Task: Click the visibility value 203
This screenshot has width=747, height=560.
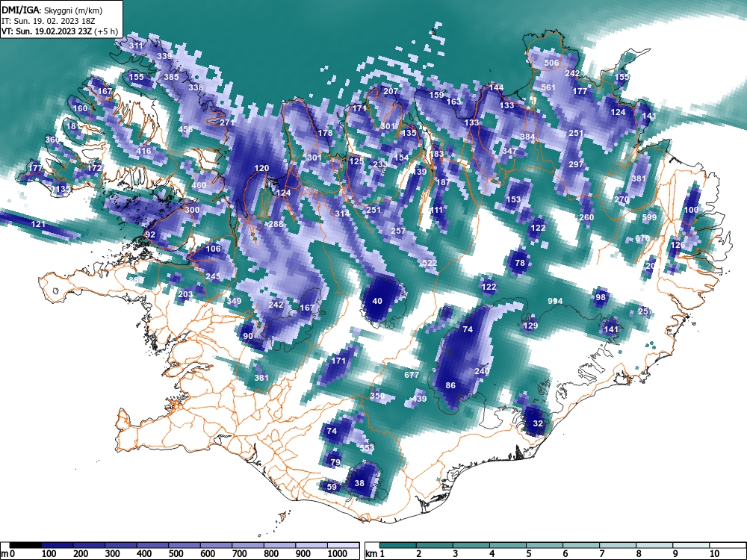Action: 185,294
